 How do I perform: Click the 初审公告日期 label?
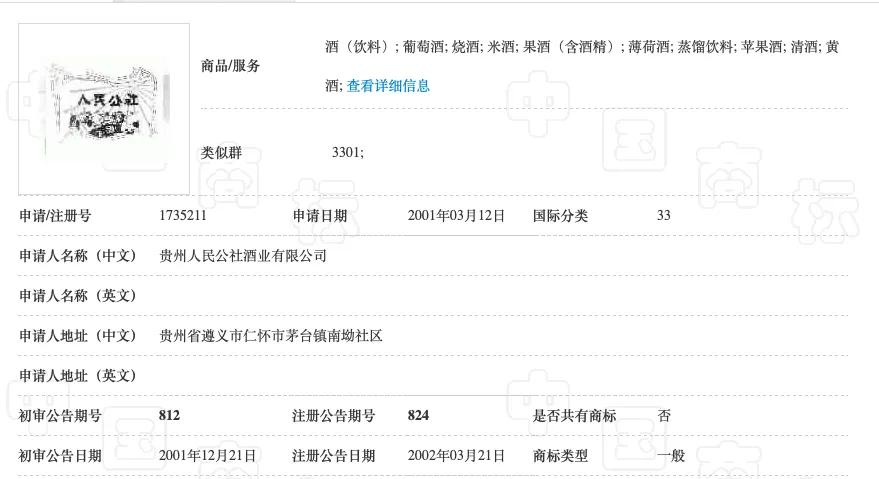(x=60, y=455)
